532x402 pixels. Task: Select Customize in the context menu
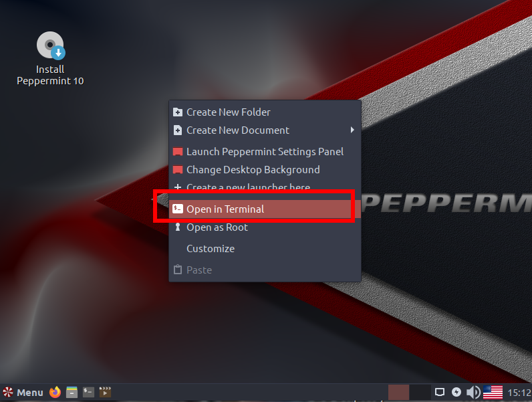(x=265, y=249)
